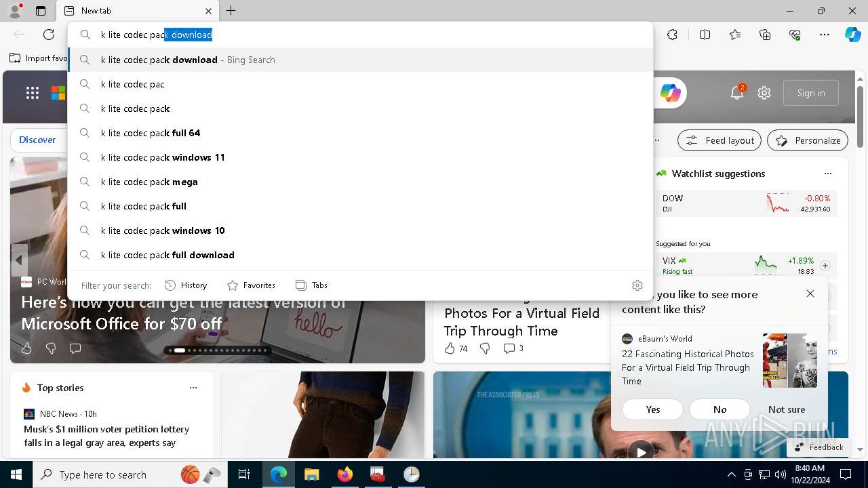Answer Not sure to content prompt
The width and height of the screenshot is (868, 488).
coord(787,409)
